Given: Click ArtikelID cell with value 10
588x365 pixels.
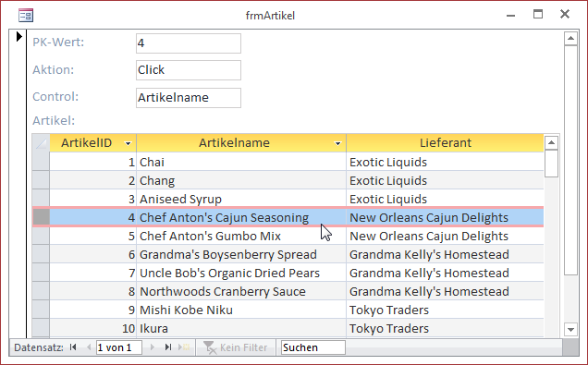Looking at the screenshot, I should 93,327.
